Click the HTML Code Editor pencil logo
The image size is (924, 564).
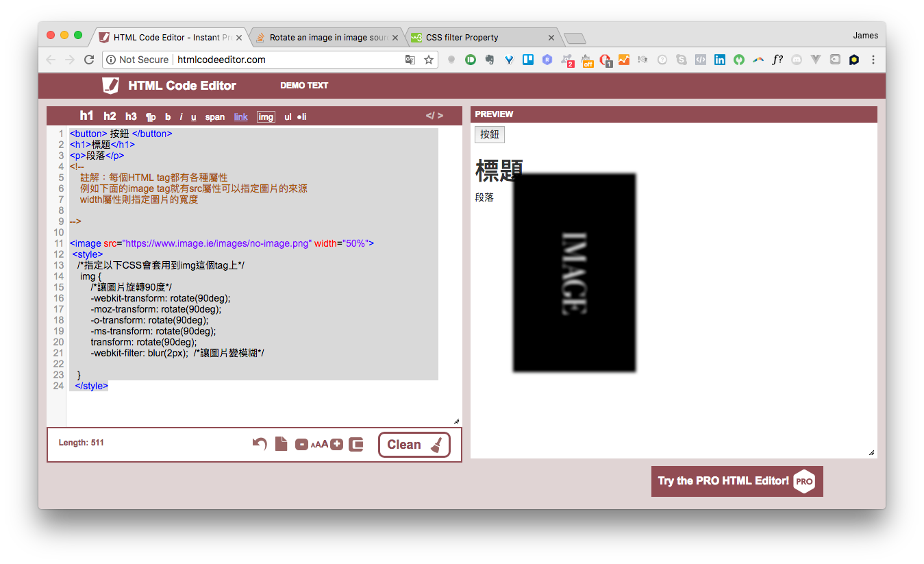click(109, 85)
